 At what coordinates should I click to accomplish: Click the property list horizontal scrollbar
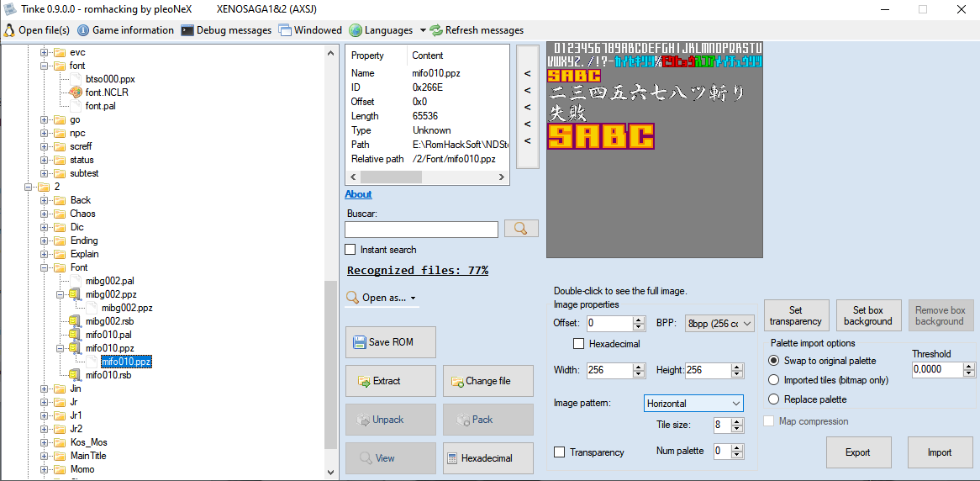point(428,177)
